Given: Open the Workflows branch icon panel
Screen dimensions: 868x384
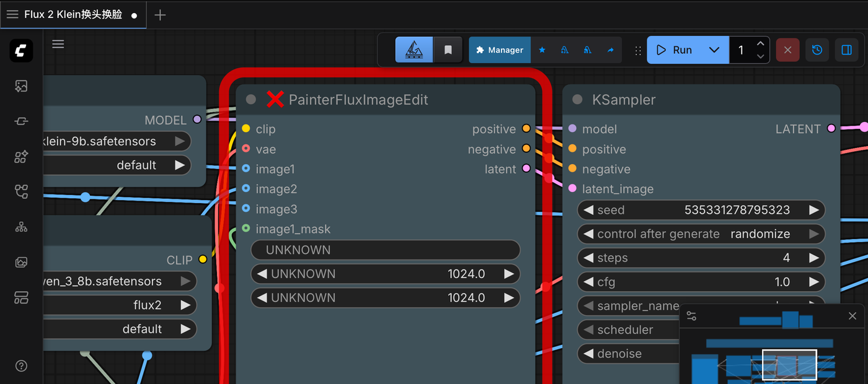Looking at the screenshot, I should tap(21, 192).
